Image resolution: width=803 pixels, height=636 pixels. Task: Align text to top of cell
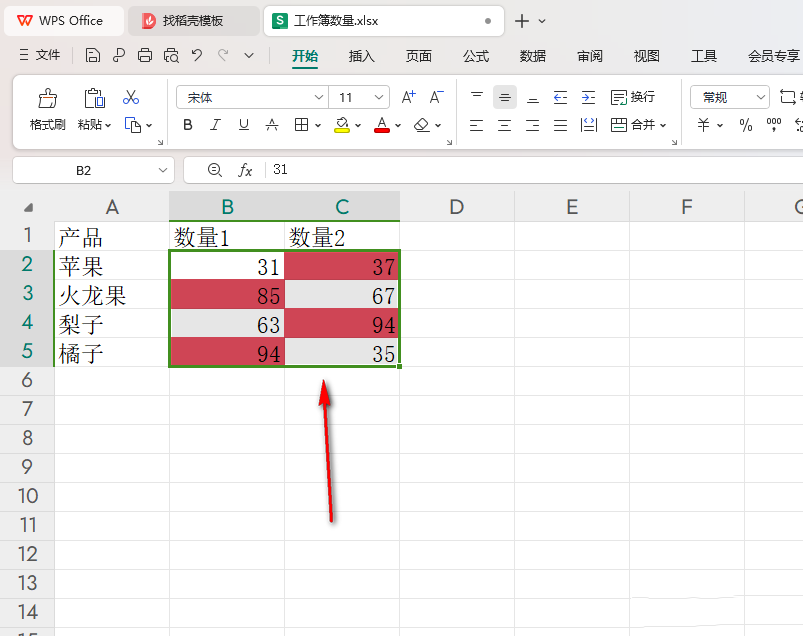(477, 97)
